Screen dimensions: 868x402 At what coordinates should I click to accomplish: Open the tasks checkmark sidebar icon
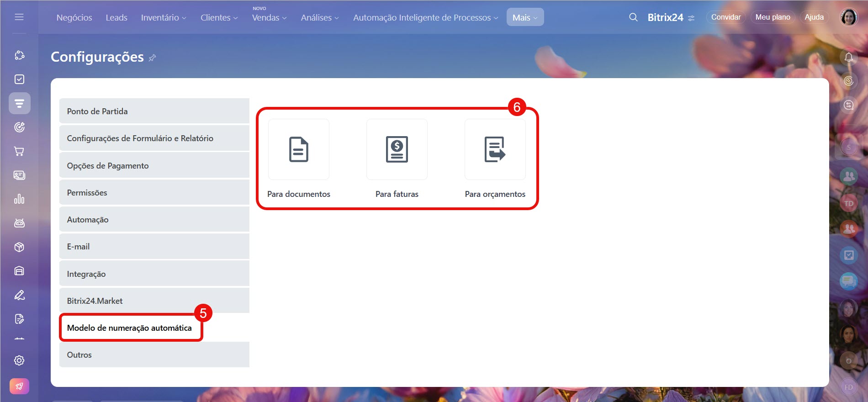(19, 79)
